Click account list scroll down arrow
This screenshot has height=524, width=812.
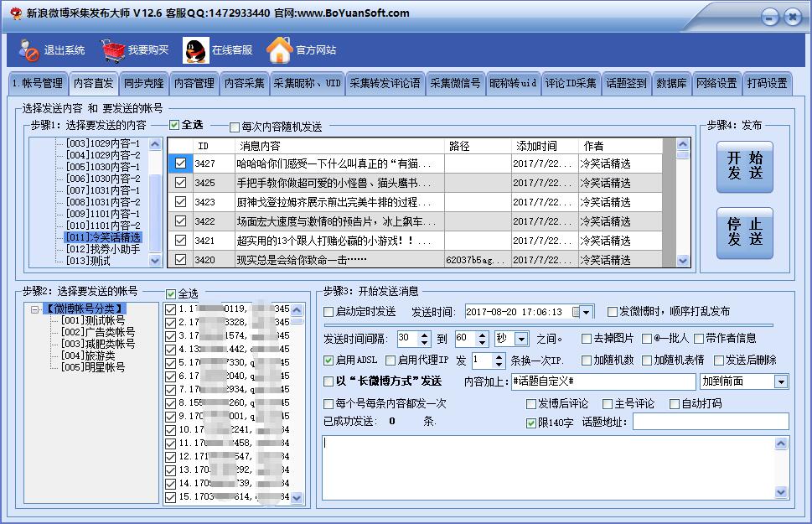pos(297,498)
